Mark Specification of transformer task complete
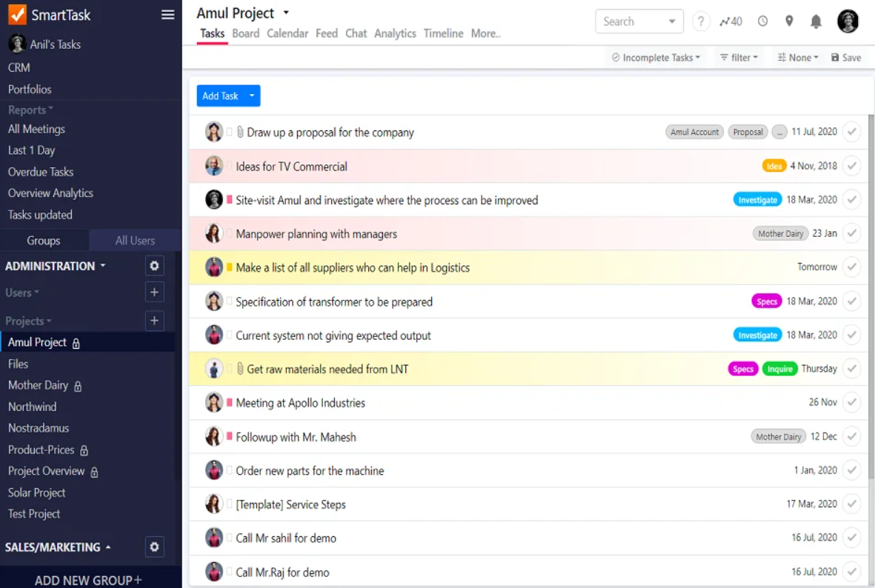The image size is (875, 588). point(851,301)
